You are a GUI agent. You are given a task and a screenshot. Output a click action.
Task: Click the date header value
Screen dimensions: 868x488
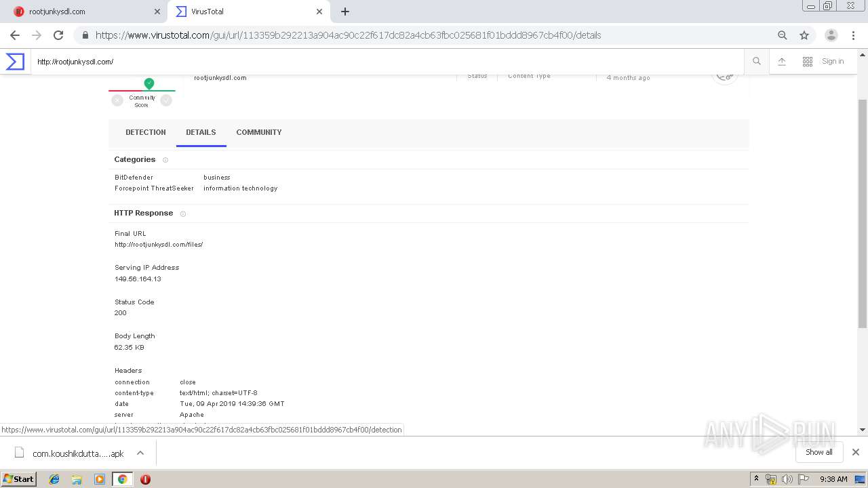click(232, 404)
